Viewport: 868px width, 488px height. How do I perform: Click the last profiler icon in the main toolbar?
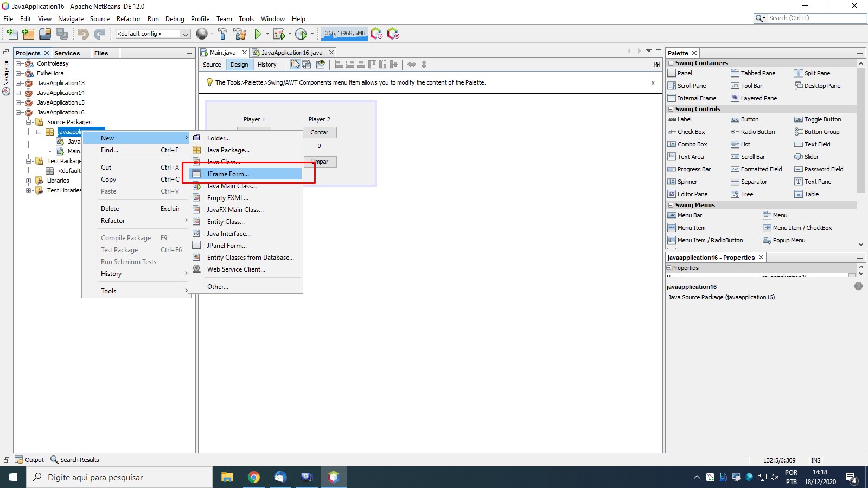click(393, 34)
